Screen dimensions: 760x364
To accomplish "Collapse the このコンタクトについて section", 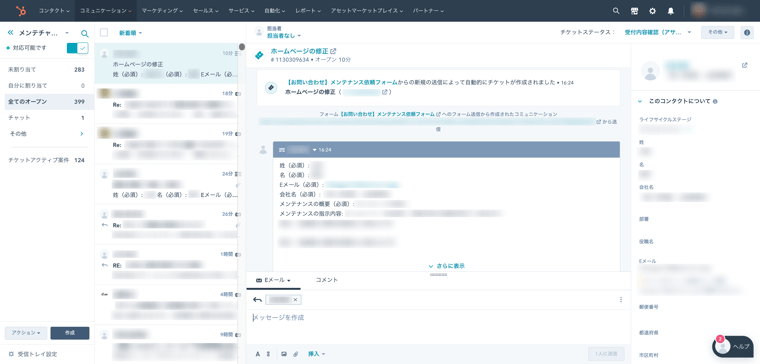I will click(x=640, y=102).
